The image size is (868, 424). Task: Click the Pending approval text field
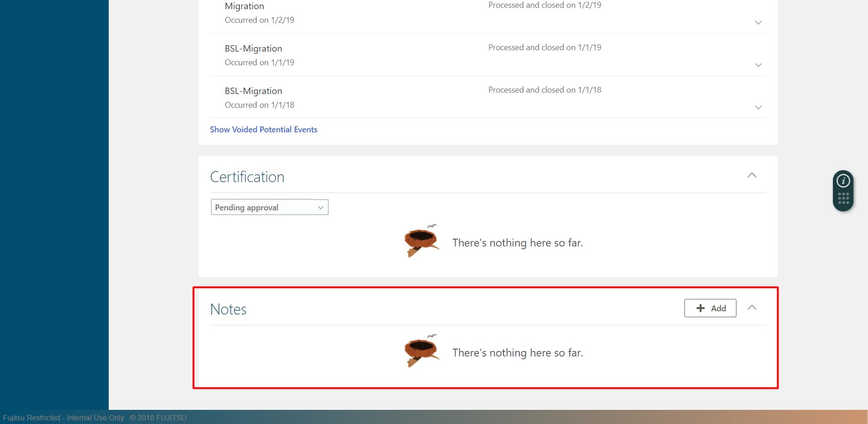pos(256,207)
